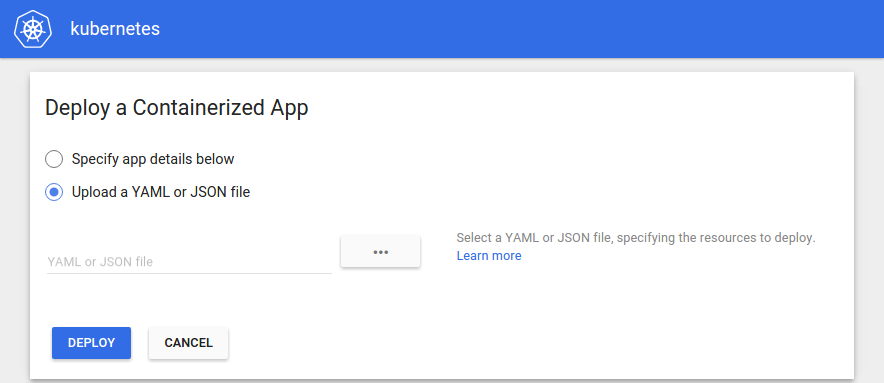The height and width of the screenshot is (383, 884).
Task: Open the Learn more link
Action: [489, 256]
